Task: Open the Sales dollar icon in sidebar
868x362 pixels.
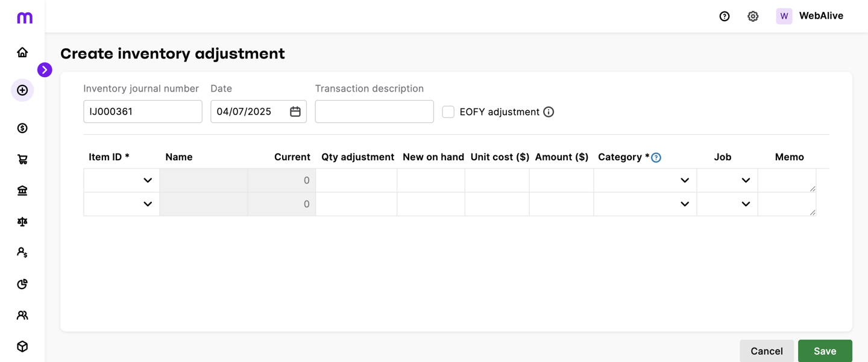Action: point(22,128)
